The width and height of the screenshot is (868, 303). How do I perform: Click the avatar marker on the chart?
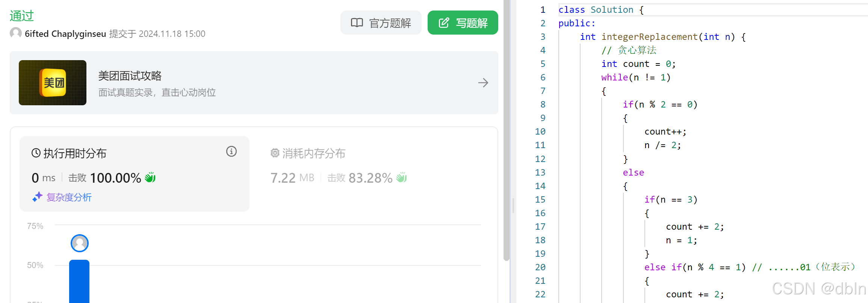(x=80, y=243)
